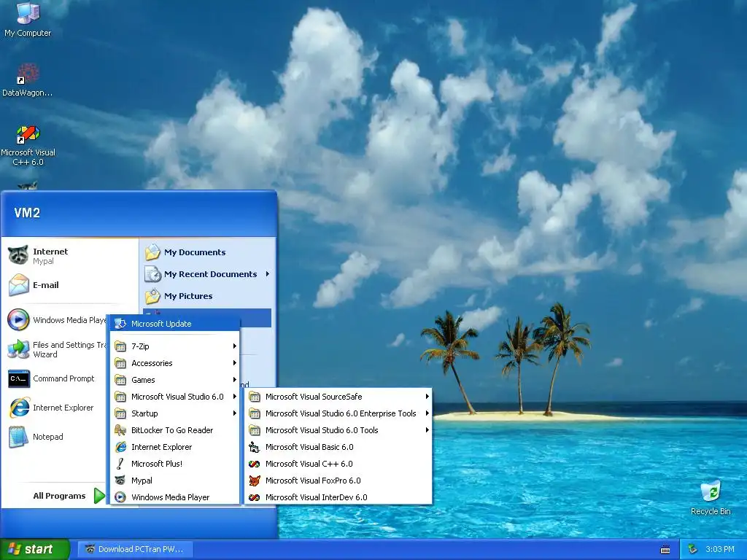
Task: Expand the Microsoft Visual SourceSafe submenu arrow
Action: coord(427,397)
